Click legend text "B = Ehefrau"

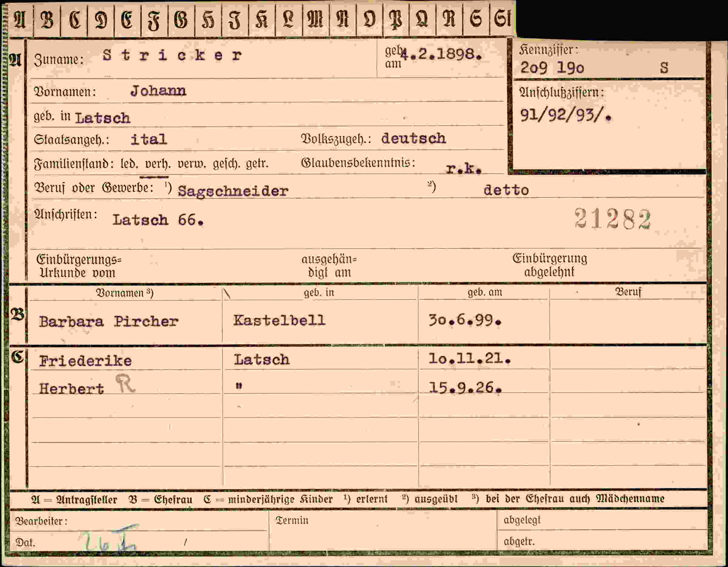point(161,500)
